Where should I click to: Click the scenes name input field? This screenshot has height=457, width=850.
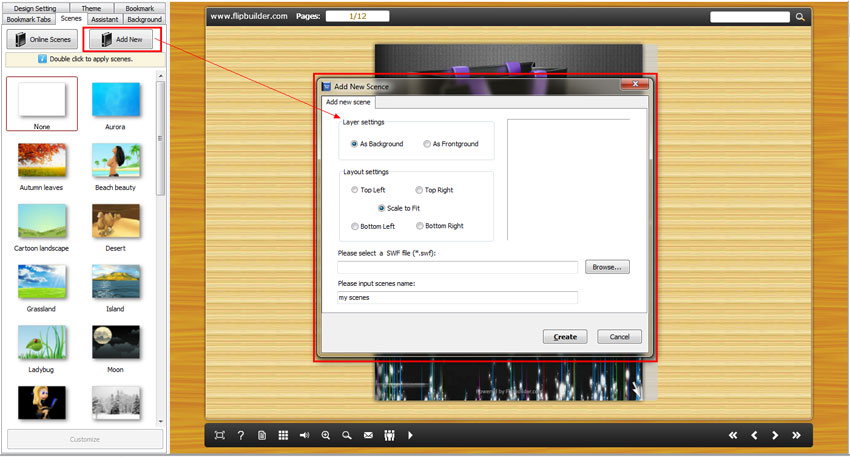pyautogui.click(x=457, y=297)
